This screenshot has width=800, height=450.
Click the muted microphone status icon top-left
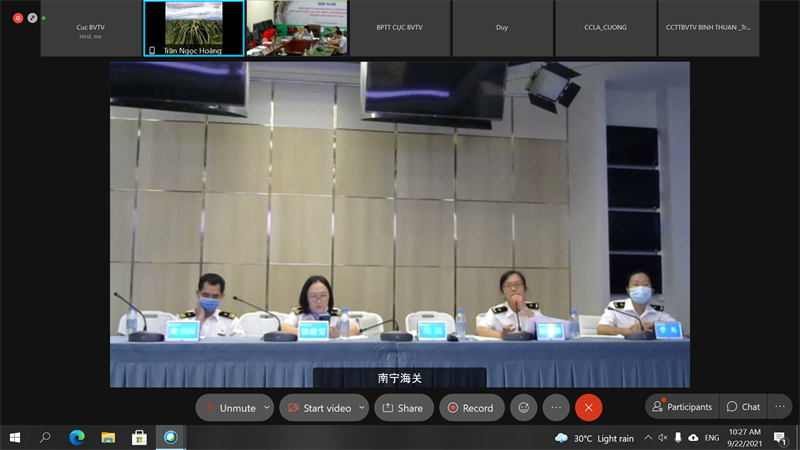click(32, 18)
